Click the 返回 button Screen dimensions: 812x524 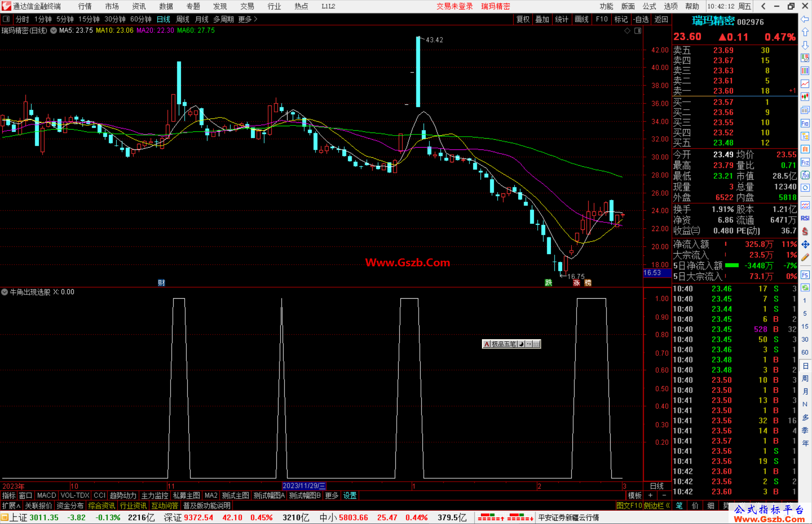pos(661,19)
